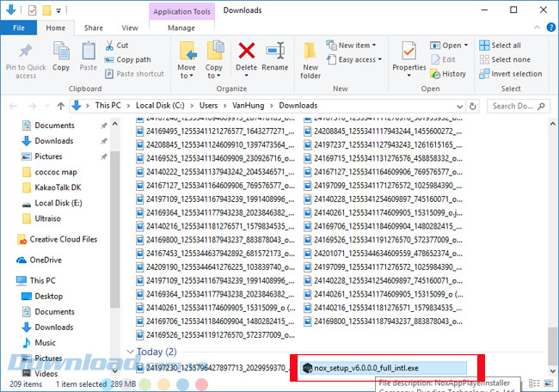Click Select all
This screenshot has height=392, width=559.
tap(500, 46)
